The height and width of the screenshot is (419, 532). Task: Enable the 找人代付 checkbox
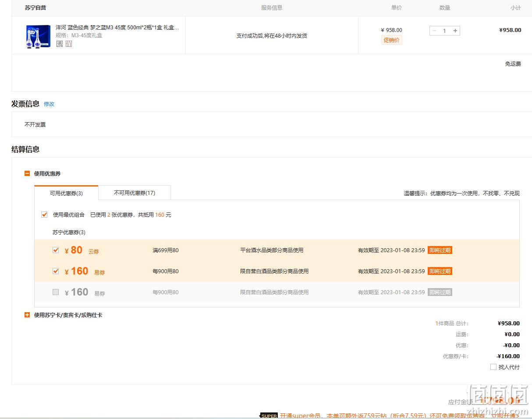pos(493,367)
